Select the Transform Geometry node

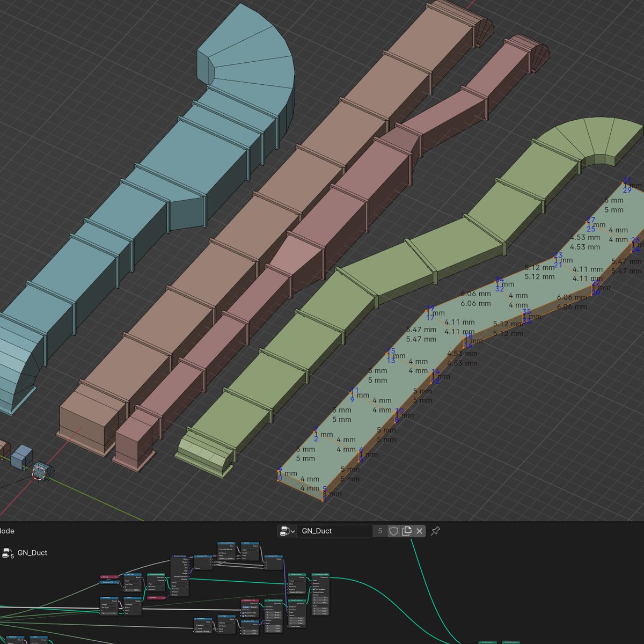[x=274, y=600]
